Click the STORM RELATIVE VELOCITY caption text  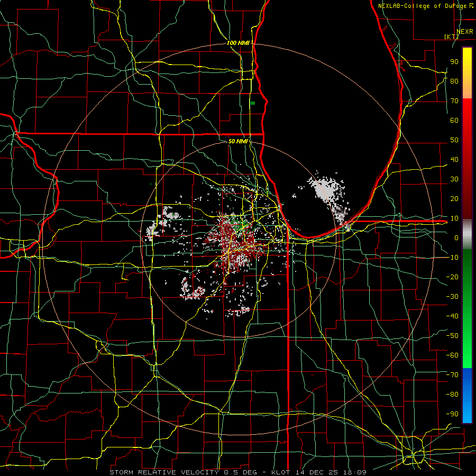pyautogui.click(x=164, y=472)
